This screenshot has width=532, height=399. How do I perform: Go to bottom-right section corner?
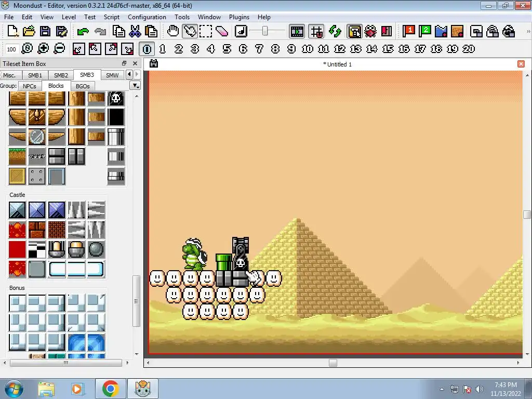click(x=128, y=49)
